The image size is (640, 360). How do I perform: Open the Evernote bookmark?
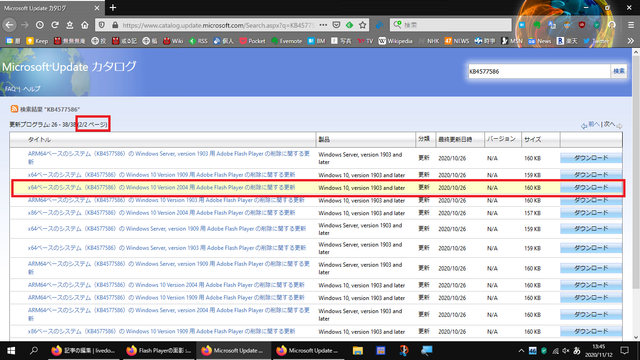(x=287, y=41)
